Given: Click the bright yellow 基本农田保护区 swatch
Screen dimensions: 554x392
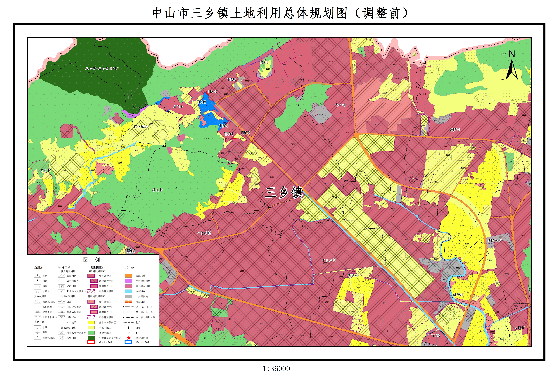Looking at the screenshot, I should coord(91,322).
